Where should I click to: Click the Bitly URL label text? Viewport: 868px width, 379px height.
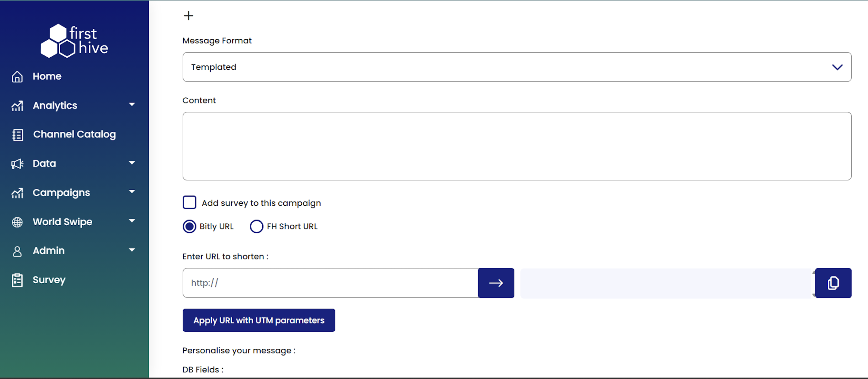(216, 227)
